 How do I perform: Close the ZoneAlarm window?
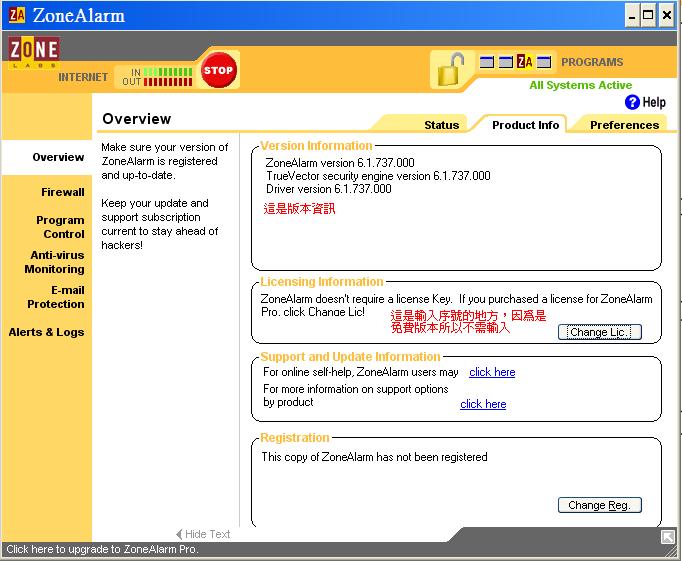coord(666,16)
